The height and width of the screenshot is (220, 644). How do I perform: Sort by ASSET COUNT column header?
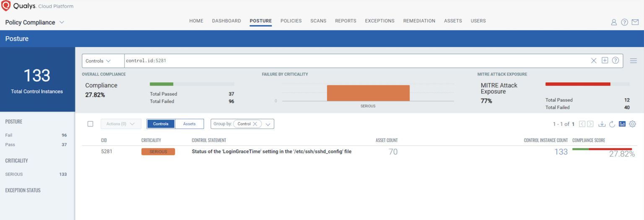tap(387, 140)
